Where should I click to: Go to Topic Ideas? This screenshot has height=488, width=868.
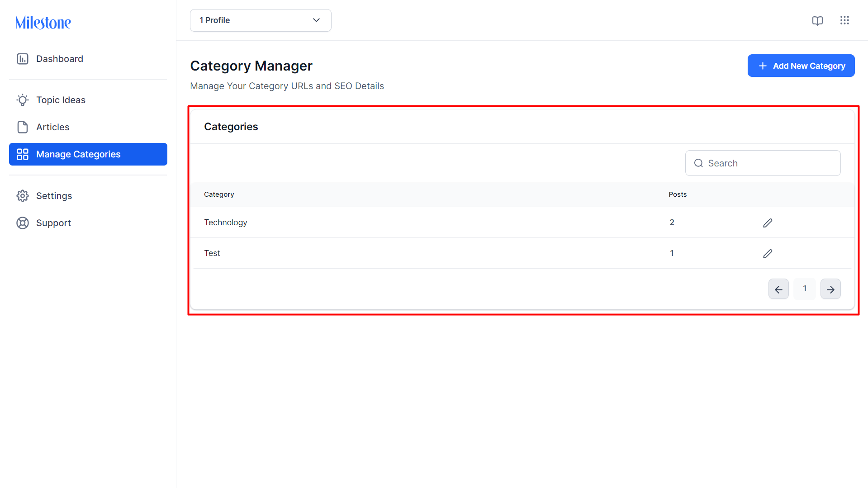(x=88, y=100)
